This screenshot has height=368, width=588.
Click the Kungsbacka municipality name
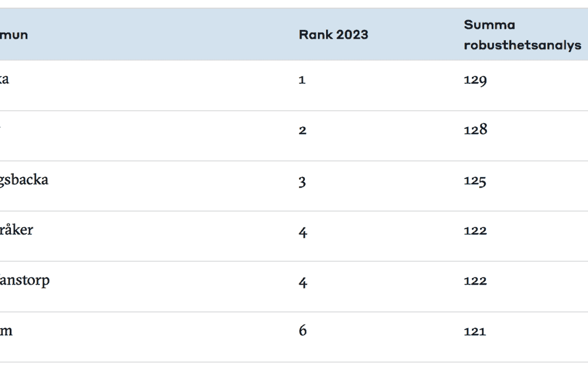(x=24, y=180)
